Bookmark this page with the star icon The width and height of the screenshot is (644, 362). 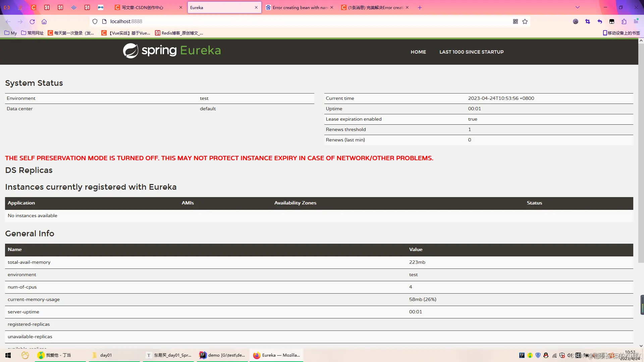[x=525, y=21]
